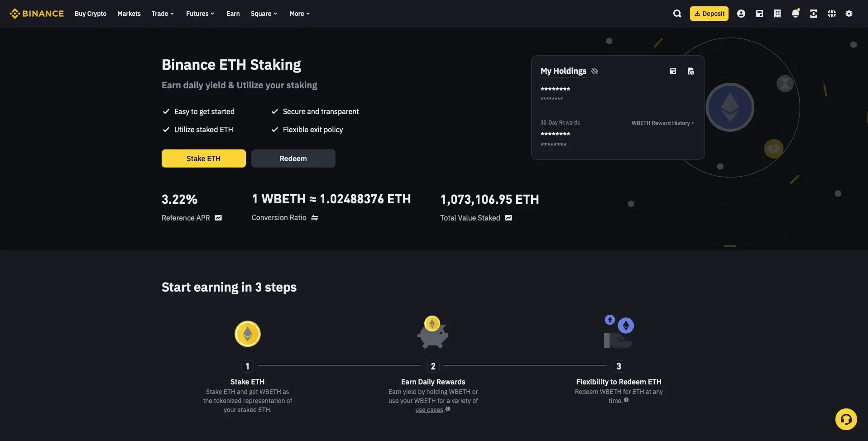The image size is (868, 441).
Task: Click the My Holdings heading
Action: click(x=563, y=71)
